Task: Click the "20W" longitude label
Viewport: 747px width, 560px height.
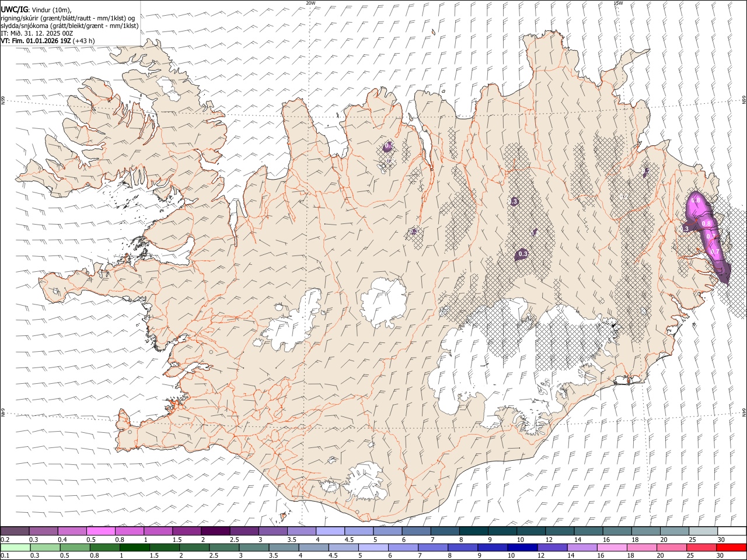Action: 310,3
